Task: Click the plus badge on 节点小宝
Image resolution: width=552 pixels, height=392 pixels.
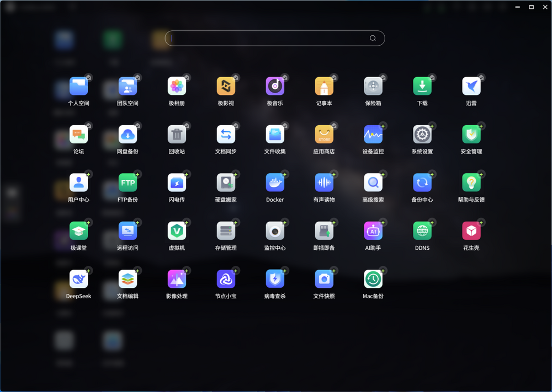Action: (236, 271)
